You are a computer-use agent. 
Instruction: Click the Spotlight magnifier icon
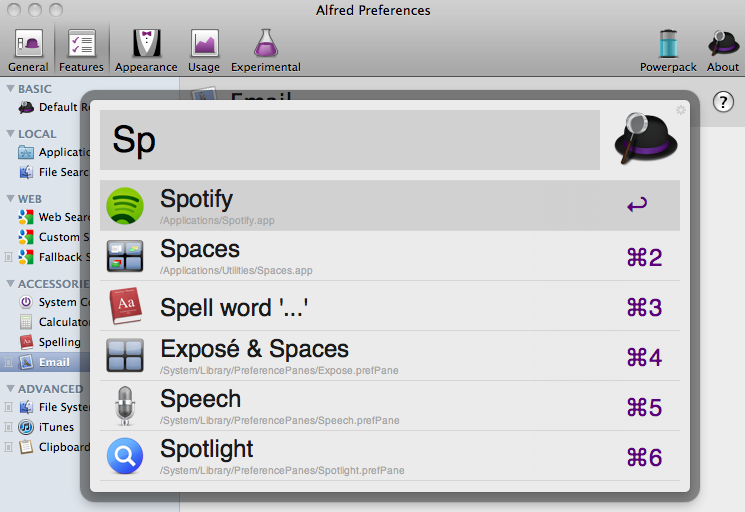coord(125,456)
